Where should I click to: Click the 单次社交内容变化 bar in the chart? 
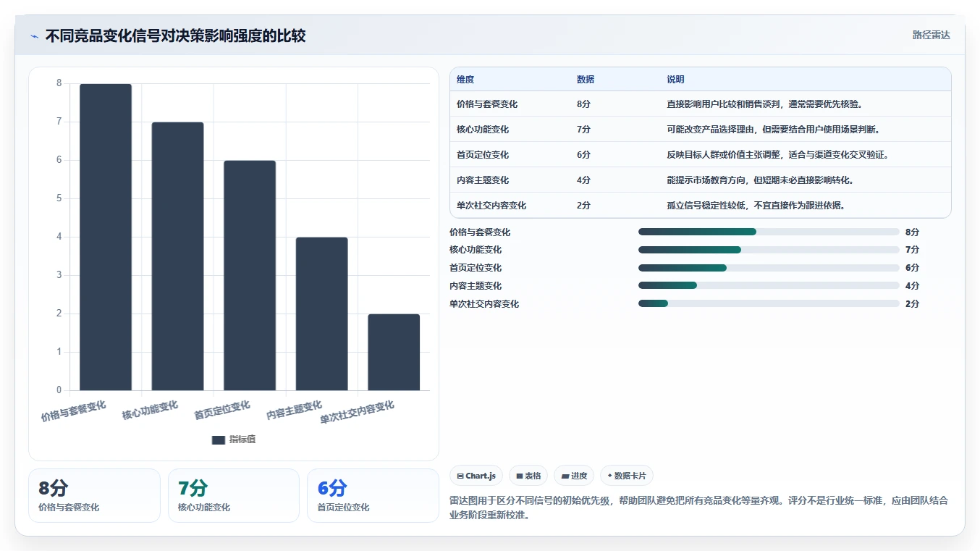pyautogui.click(x=394, y=352)
